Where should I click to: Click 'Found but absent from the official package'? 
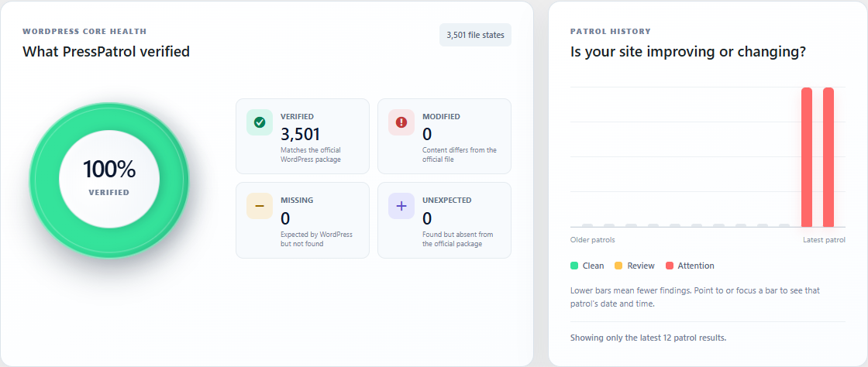click(458, 238)
